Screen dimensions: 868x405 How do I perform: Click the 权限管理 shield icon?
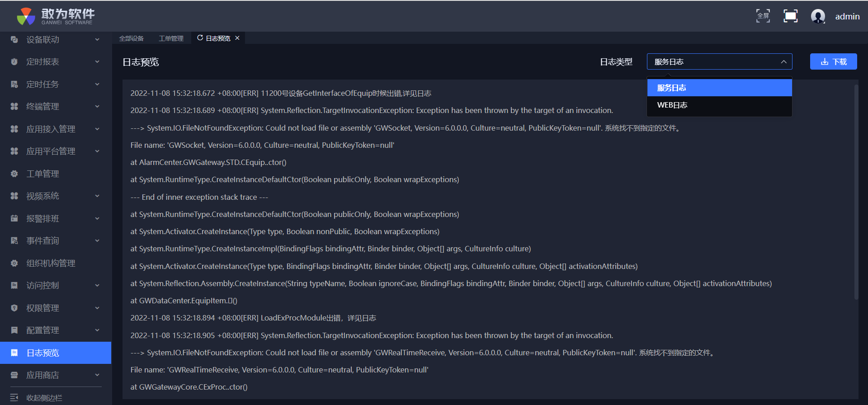tap(14, 308)
